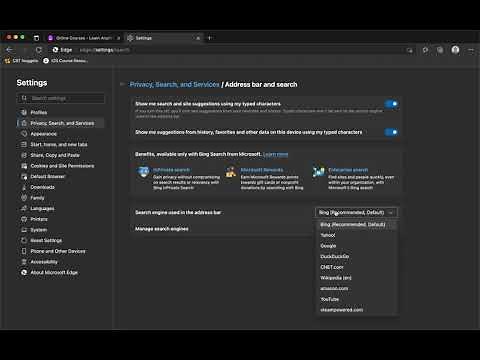Choose Yahoo! from the dropdown list
480x360 pixels.
click(x=357, y=235)
